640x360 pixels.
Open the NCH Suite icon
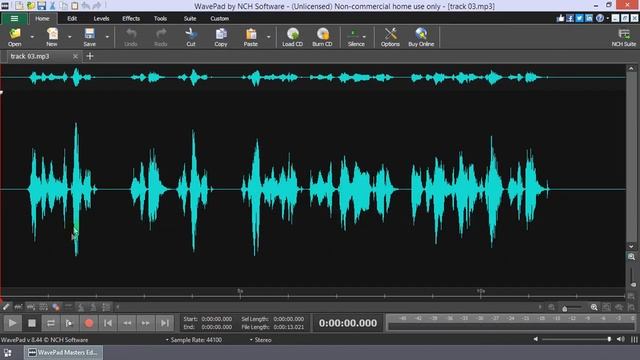tap(624, 37)
